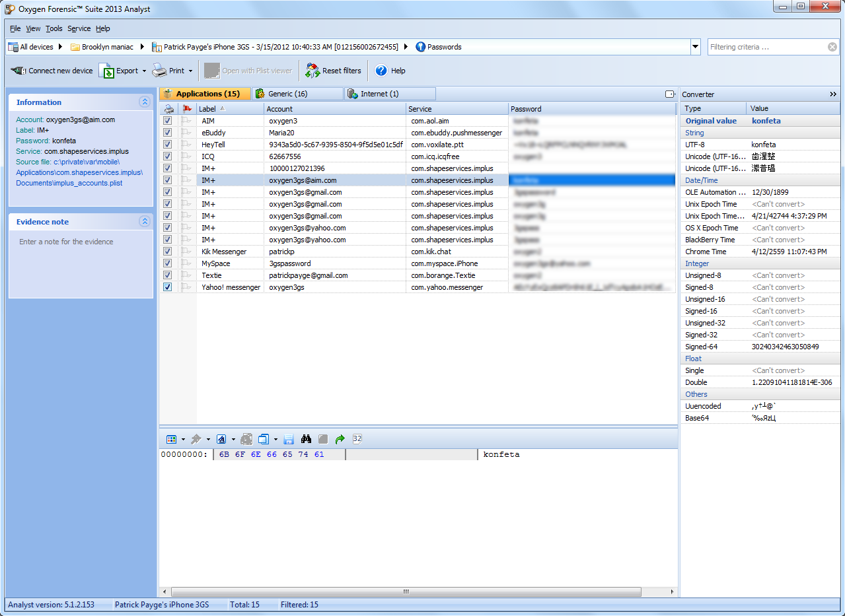This screenshot has width=845, height=616.
Task: Select the Kik Messenger row
Action: tap(418, 252)
